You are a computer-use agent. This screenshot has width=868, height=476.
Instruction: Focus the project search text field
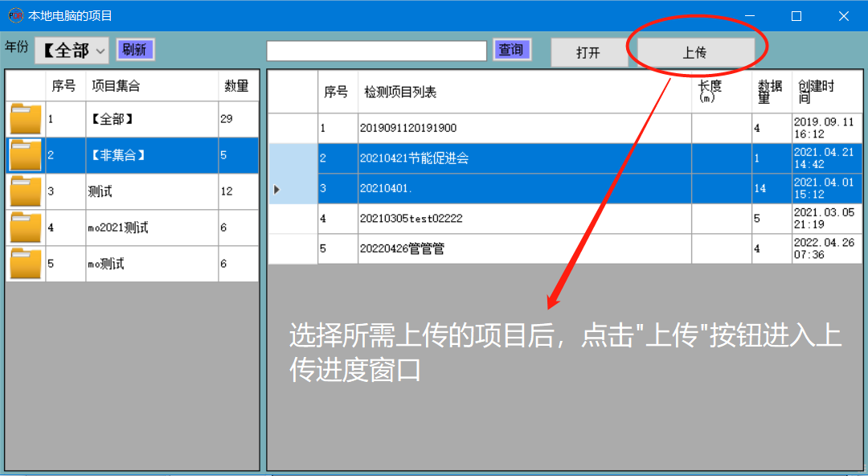[x=376, y=51]
